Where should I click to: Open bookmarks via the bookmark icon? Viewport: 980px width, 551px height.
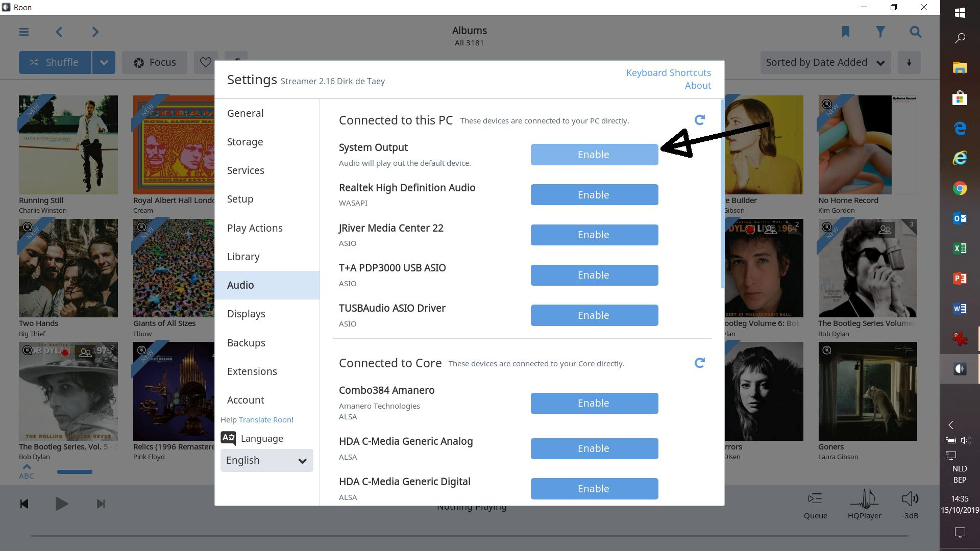846,32
